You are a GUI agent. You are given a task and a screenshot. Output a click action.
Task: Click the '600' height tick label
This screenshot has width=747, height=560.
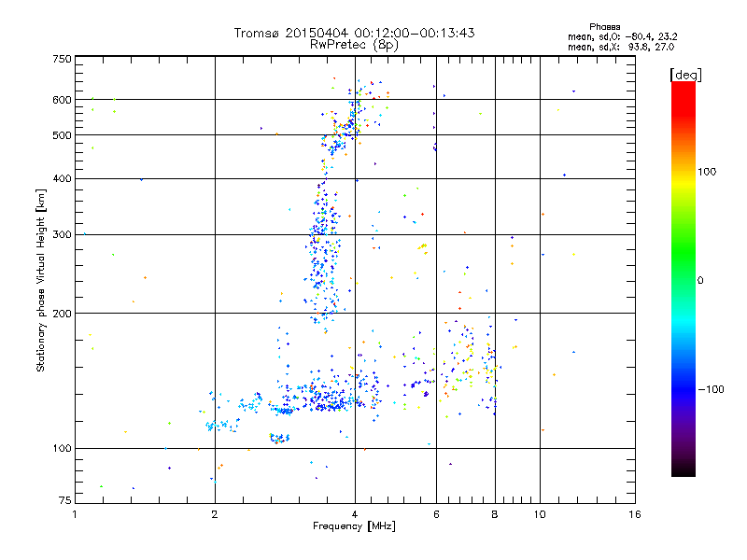pos(62,100)
